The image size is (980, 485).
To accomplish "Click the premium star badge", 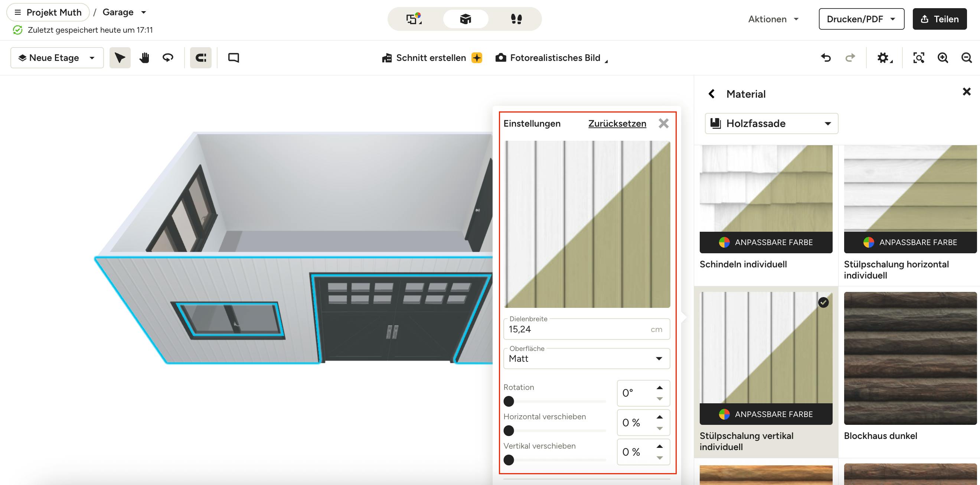I will pos(477,58).
